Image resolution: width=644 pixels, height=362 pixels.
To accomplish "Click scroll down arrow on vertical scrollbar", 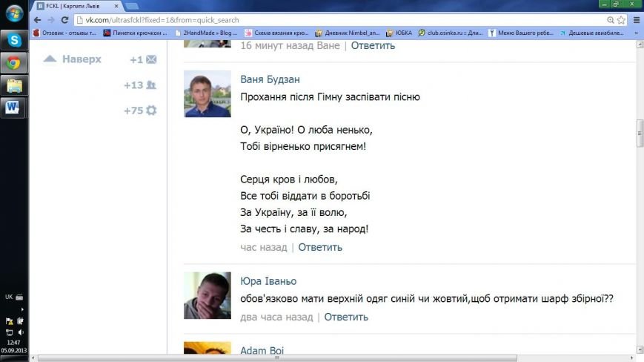I will click(x=640, y=349).
